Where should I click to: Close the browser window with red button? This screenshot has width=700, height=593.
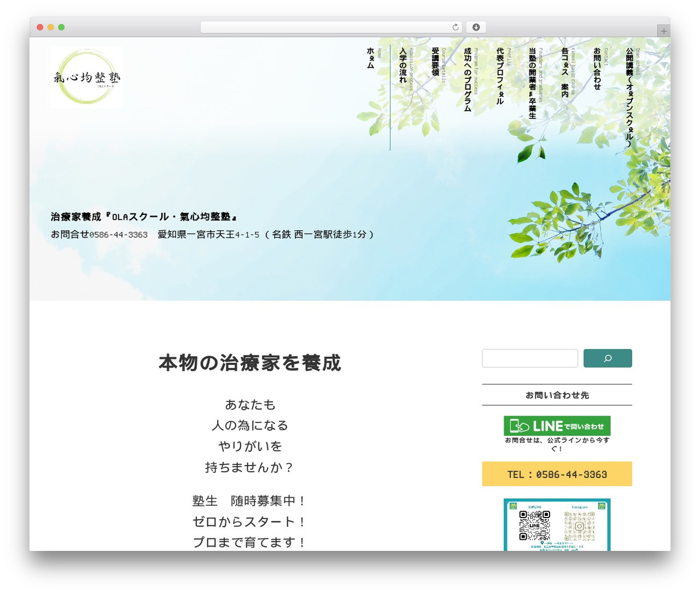click(x=40, y=27)
